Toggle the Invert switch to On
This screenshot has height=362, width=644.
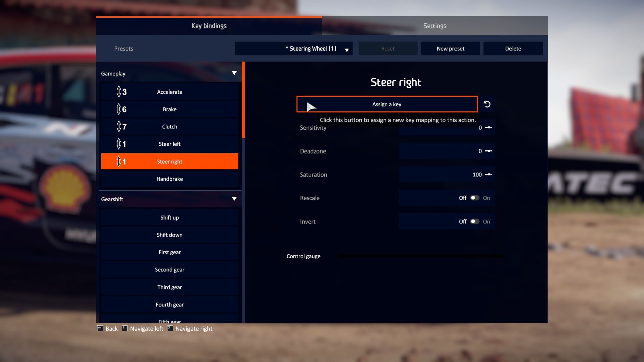(x=474, y=222)
